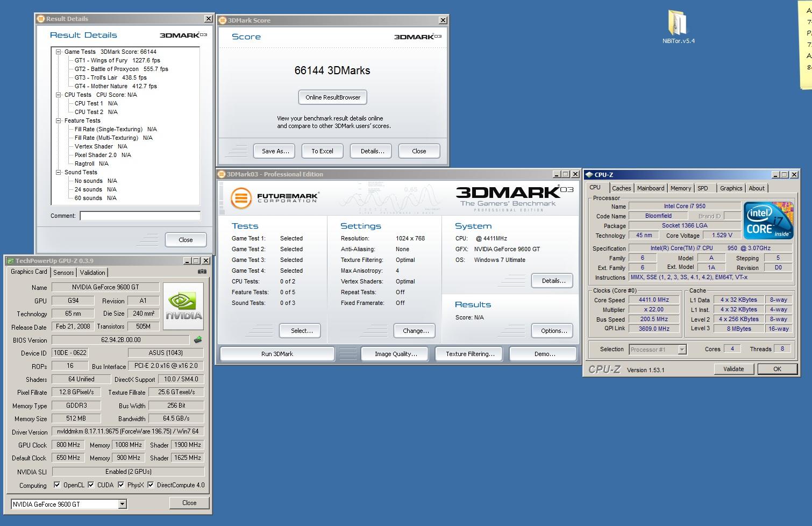Click Save As in 3DMark Score window
The width and height of the screenshot is (812, 526).
[275, 151]
